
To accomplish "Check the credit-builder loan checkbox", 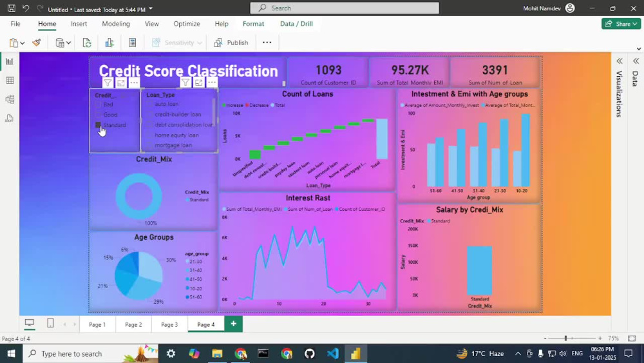I will point(149,114).
